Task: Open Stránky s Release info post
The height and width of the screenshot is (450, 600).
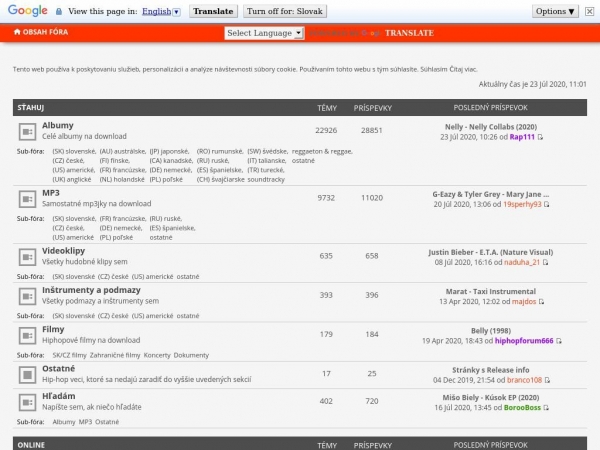Action: click(x=491, y=370)
